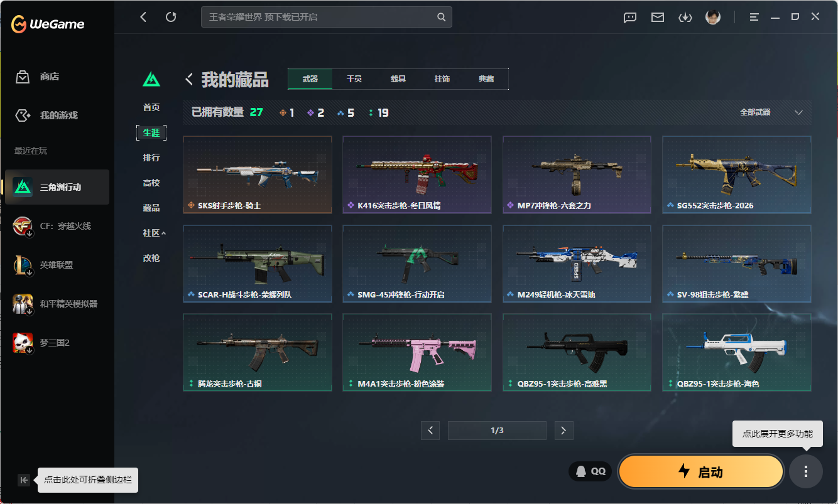Click the refresh page icon

[x=171, y=17]
